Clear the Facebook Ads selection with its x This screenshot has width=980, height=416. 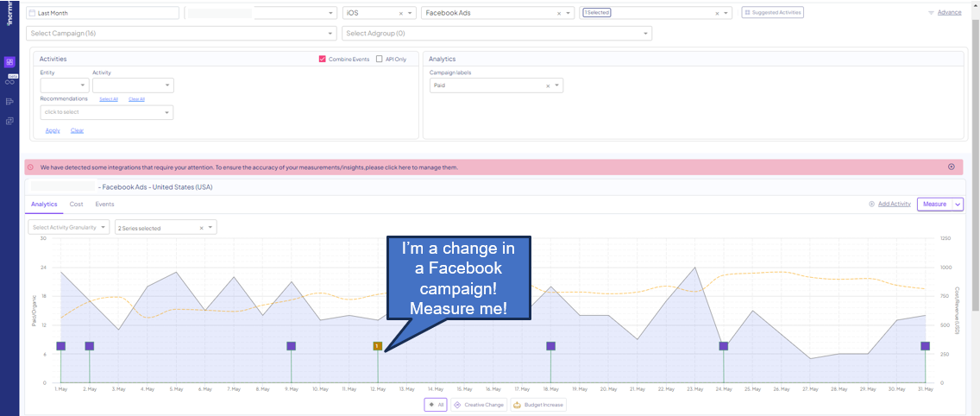(559, 13)
